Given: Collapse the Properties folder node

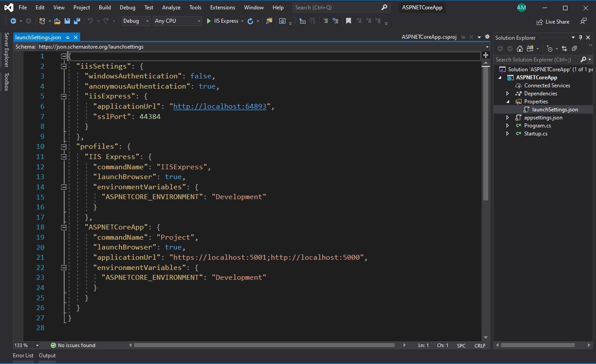Looking at the screenshot, I should [507, 102].
